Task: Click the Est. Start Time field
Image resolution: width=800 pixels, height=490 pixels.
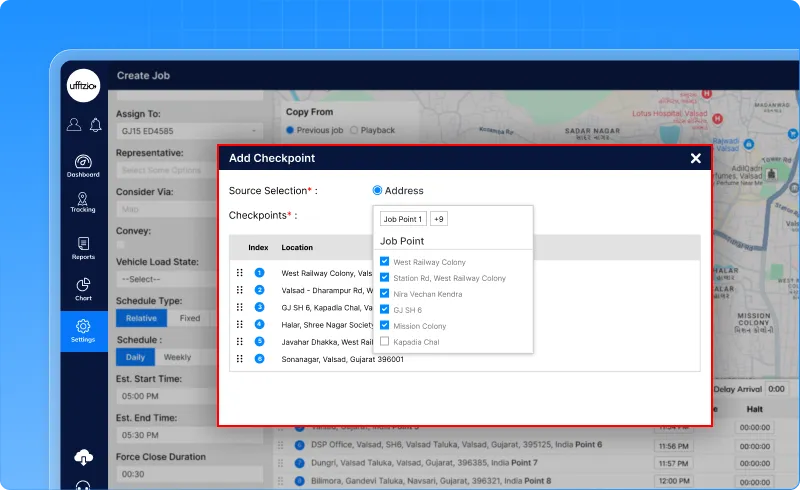Action: click(x=188, y=396)
